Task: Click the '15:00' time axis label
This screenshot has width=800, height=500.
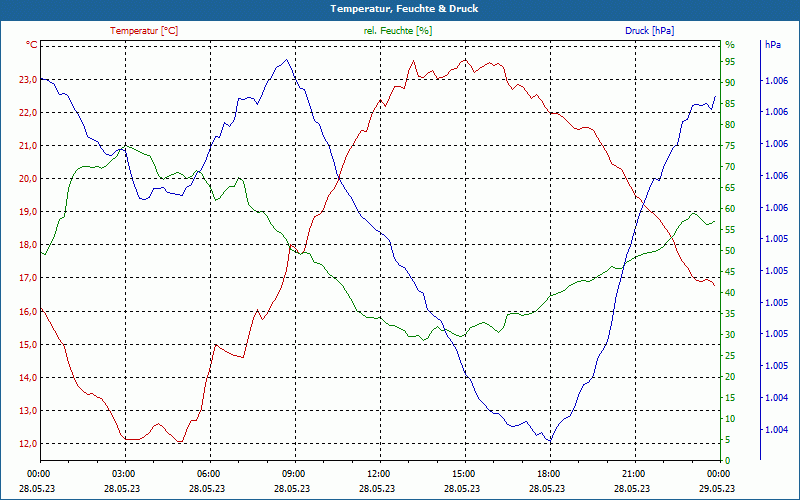Action: pyautogui.click(x=463, y=473)
